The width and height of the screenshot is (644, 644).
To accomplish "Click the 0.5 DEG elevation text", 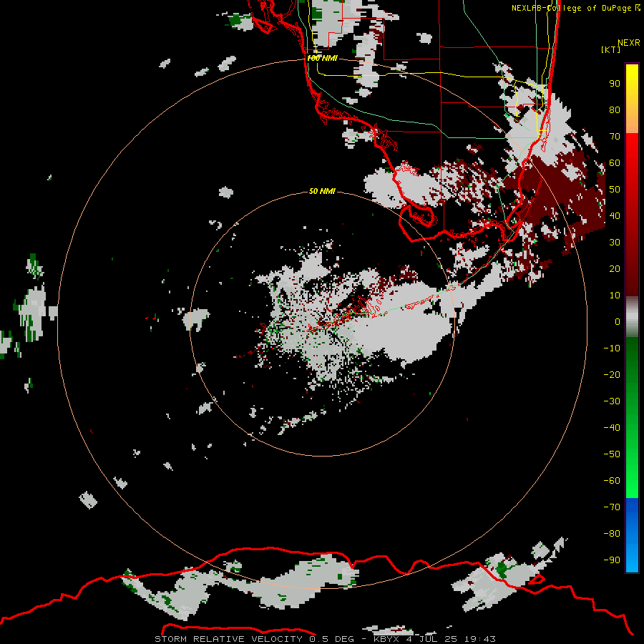I will point(331,639).
